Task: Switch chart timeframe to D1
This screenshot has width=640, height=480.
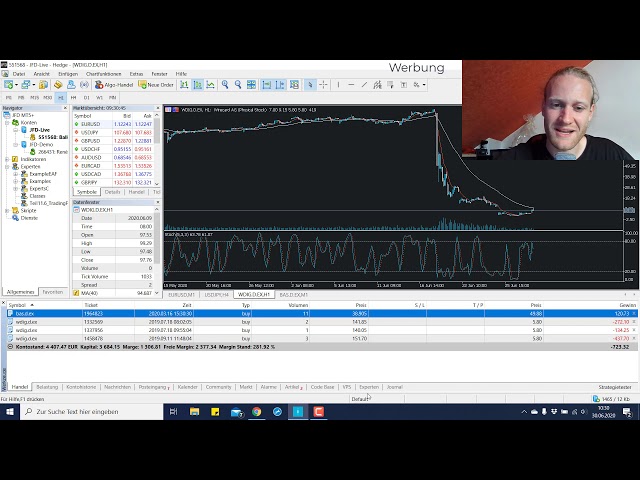Action: click(86, 98)
